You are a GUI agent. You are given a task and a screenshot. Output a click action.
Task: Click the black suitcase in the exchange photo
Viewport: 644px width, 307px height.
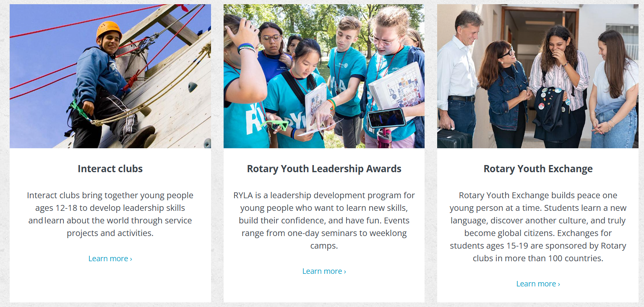(x=454, y=139)
